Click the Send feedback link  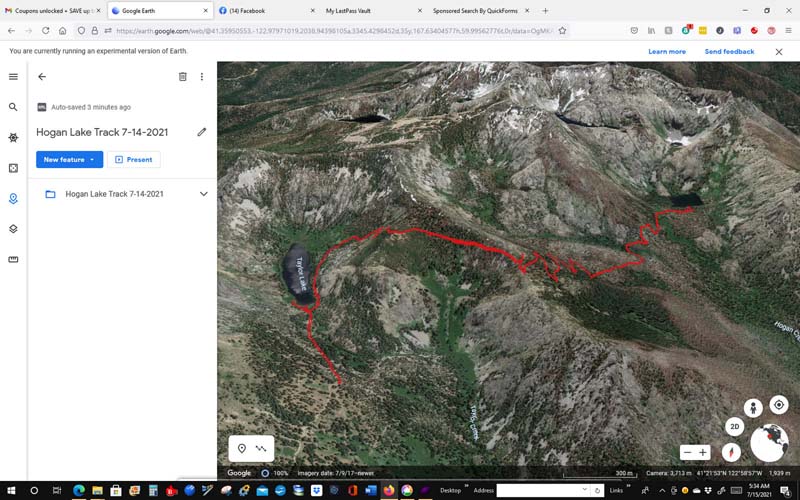[729, 51]
